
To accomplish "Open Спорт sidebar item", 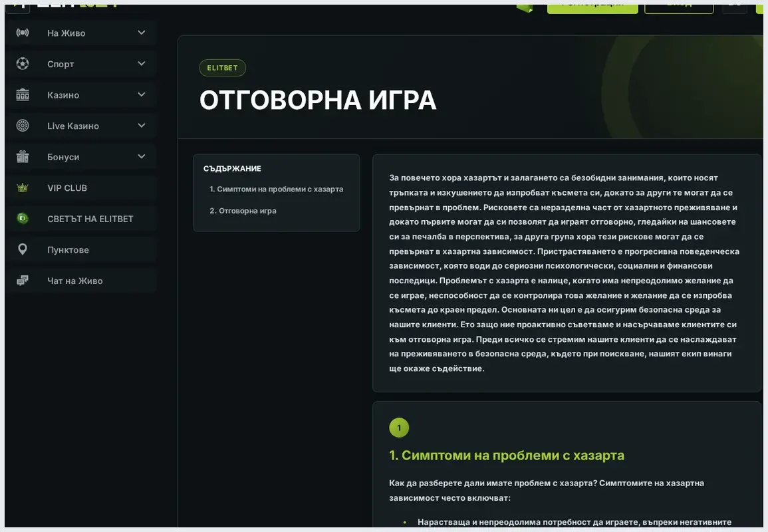I will (81, 64).
